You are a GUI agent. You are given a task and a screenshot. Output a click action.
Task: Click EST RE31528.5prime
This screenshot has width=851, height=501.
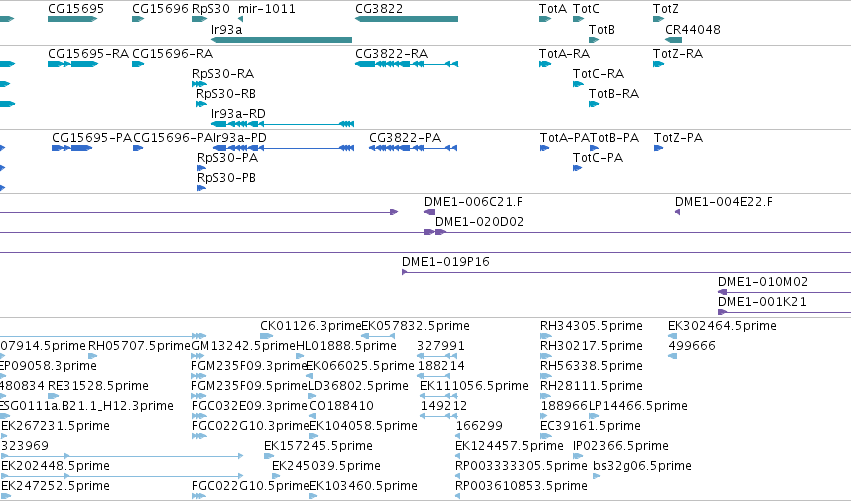98,386
